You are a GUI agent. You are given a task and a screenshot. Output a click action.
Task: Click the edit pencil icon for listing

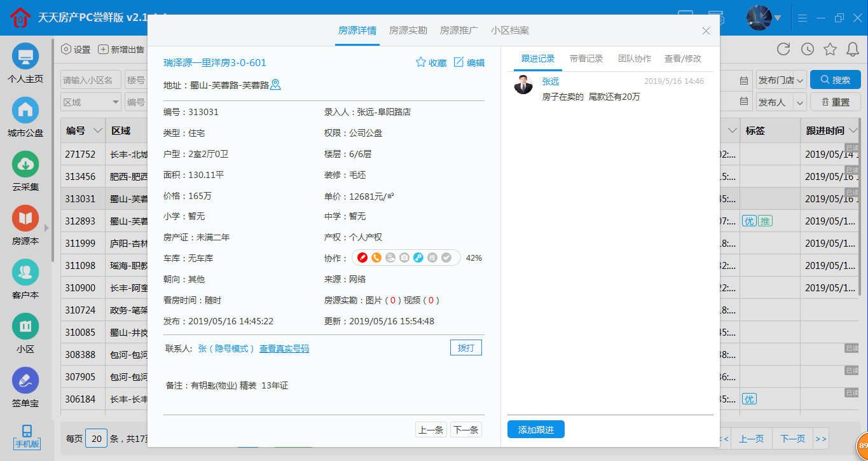coord(458,62)
